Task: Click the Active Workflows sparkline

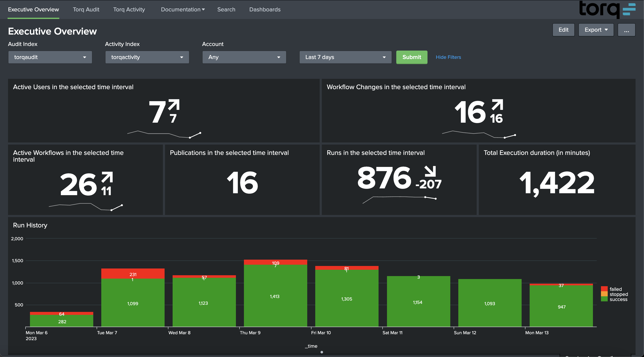Action: 85,207
